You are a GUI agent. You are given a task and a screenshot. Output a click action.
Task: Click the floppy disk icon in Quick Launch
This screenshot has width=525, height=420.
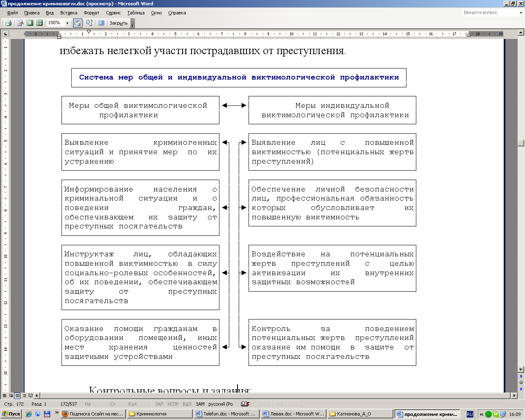pyautogui.click(x=47, y=414)
